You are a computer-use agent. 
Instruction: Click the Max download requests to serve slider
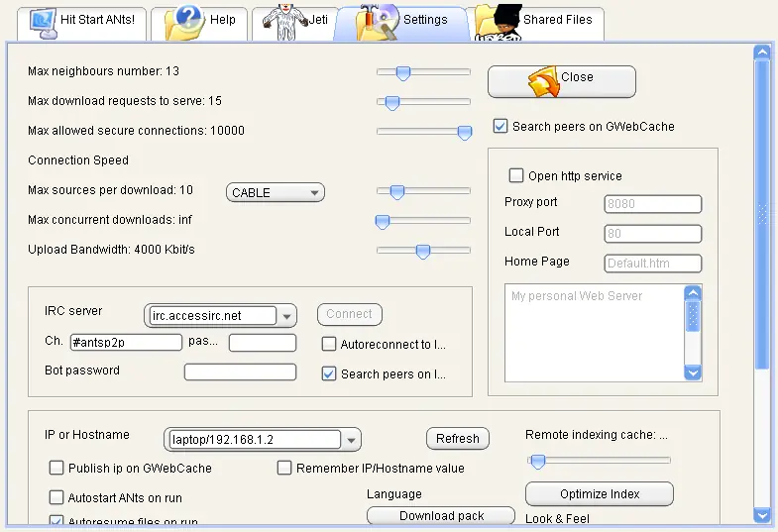click(x=392, y=103)
